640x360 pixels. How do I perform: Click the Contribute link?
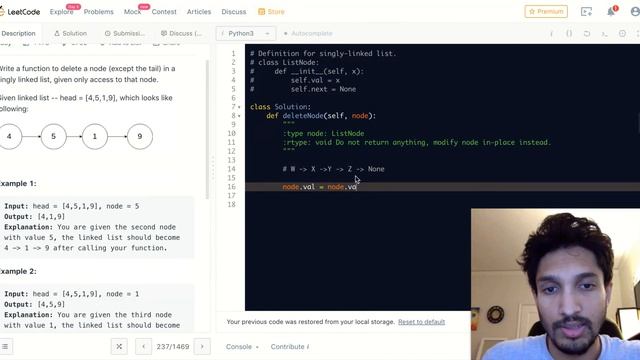pyautogui.click(x=290, y=347)
